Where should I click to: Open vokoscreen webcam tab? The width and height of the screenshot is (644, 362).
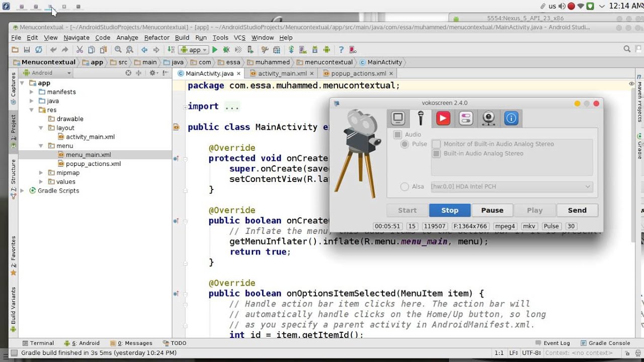pos(489,118)
